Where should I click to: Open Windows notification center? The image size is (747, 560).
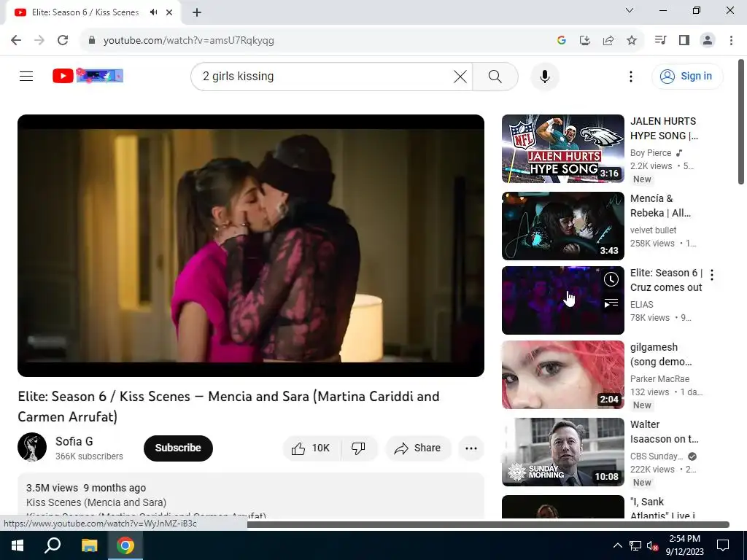(x=723, y=545)
